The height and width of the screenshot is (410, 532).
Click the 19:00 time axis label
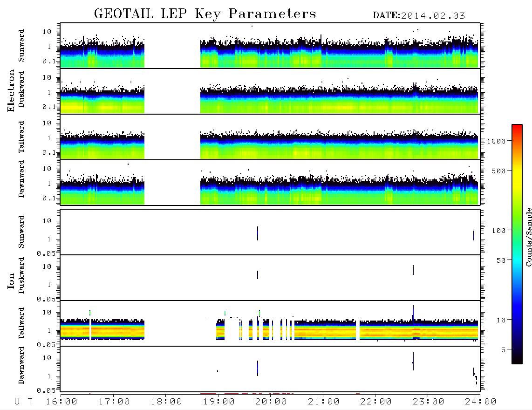click(219, 402)
